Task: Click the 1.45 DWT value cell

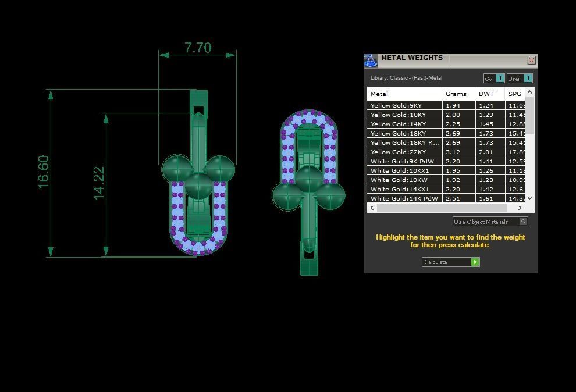Action: (x=490, y=124)
